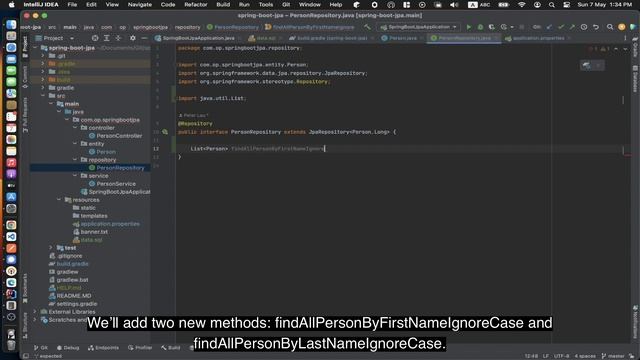This screenshot has width=640, height=360.
Task: Collapse the src folder in project tree
Action: [43, 96]
